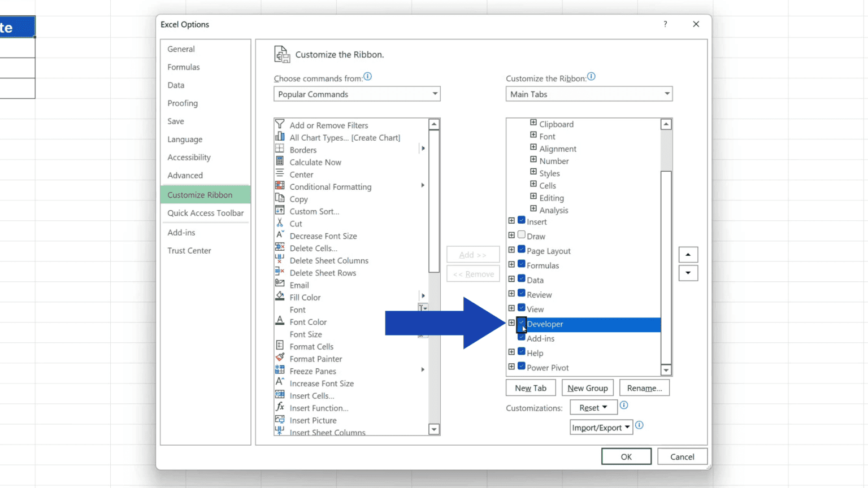This screenshot has width=868, height=488.
Task: Go to Quick Access Toolbar category
Action: tap(206, 213)
